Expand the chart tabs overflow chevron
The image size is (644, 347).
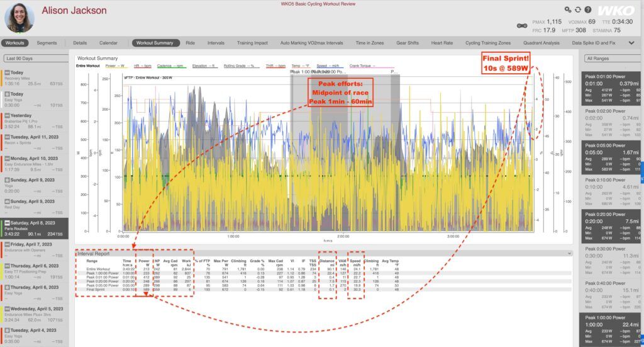(x=631, y=43)
